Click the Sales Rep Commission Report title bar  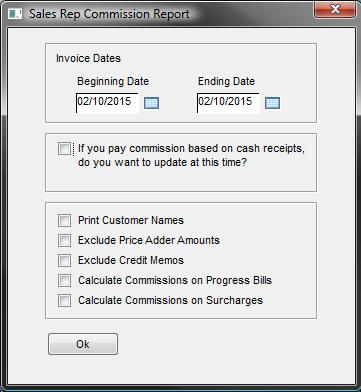pos(167,14)
